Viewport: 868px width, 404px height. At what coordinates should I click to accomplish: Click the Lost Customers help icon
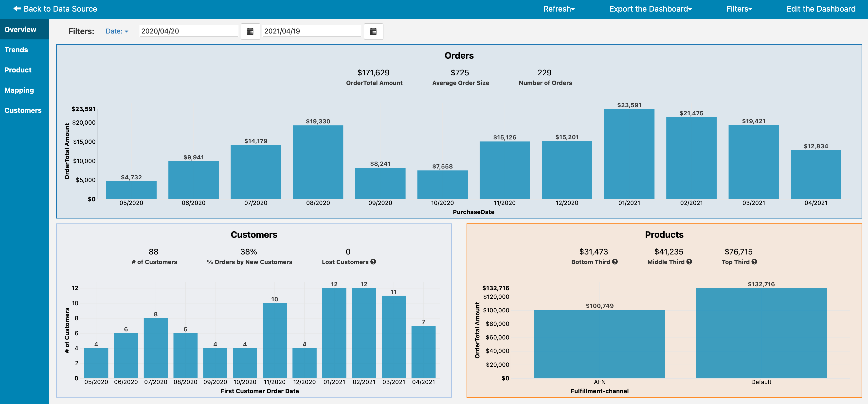(x=373, y=262)
